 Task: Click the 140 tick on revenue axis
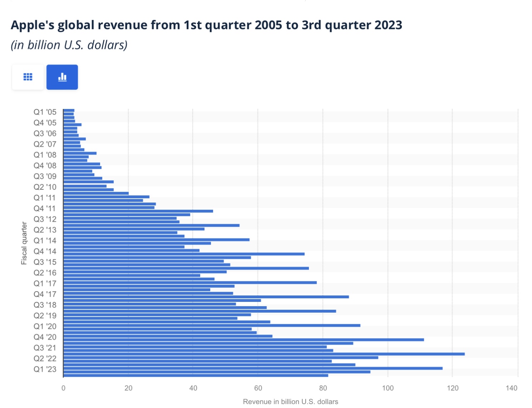point(512,388)
